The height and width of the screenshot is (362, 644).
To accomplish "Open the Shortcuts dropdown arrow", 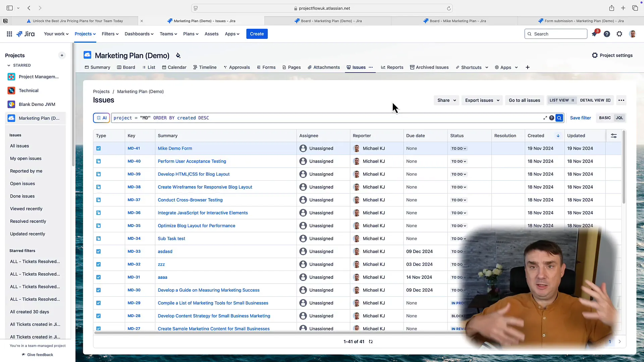I will 487,67.
